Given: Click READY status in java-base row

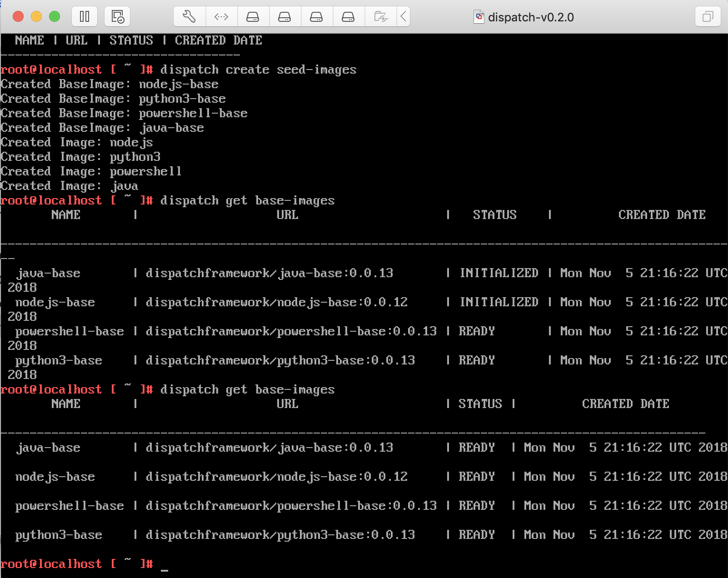Looking at the screenshot, I should coord(477,448).
